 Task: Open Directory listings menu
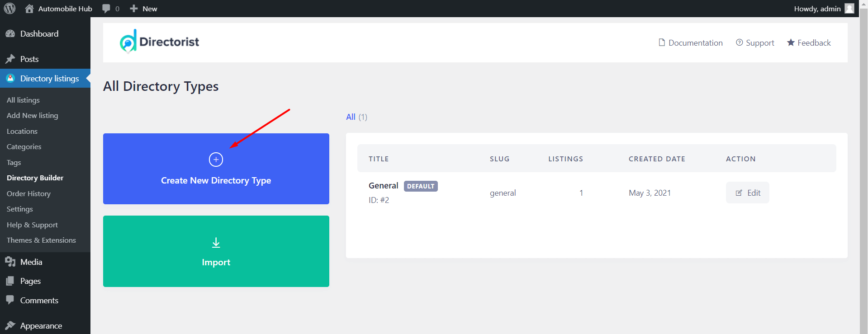(45, 78)
